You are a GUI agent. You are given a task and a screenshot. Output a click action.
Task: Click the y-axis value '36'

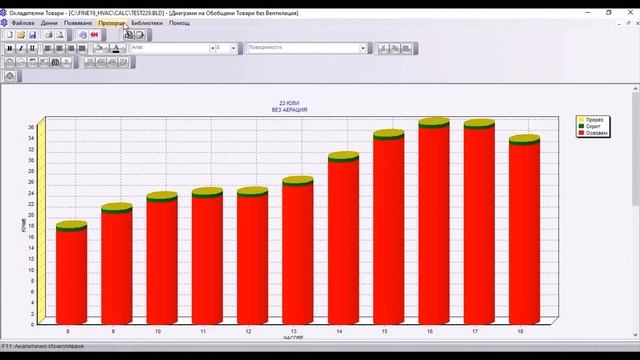coord(31,127)
